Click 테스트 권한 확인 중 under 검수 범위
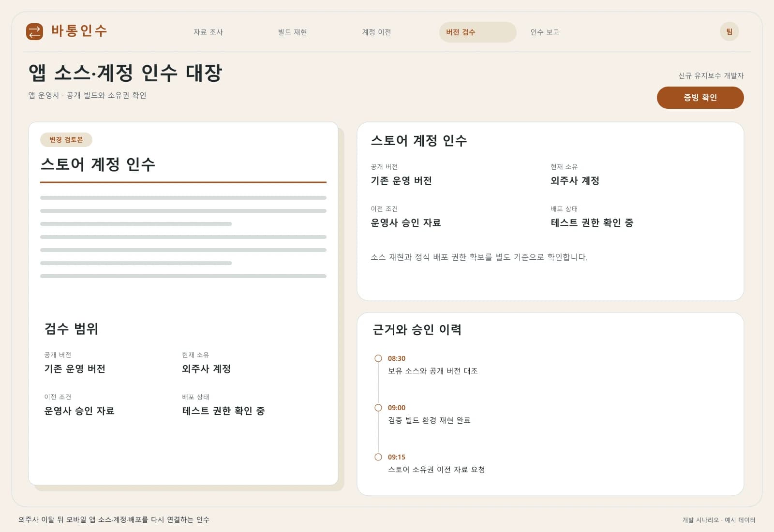Screen dimensions: 774x532 click(223, 411)
